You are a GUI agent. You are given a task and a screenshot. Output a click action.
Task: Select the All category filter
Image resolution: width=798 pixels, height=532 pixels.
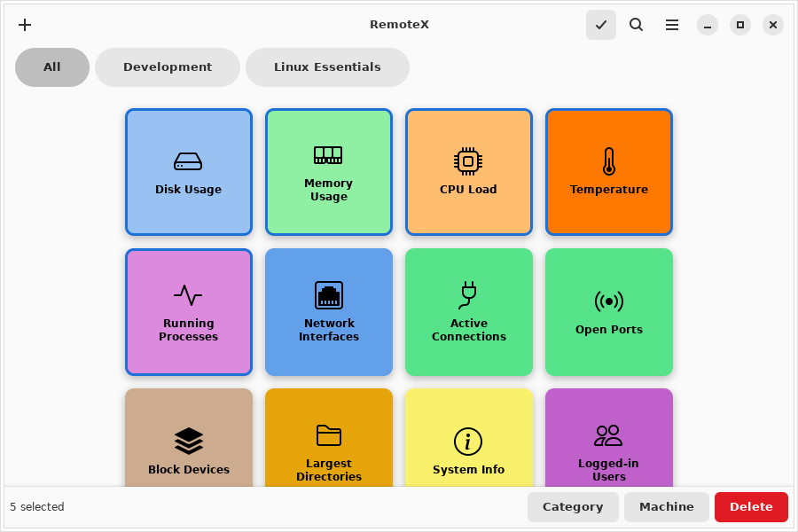52,67
